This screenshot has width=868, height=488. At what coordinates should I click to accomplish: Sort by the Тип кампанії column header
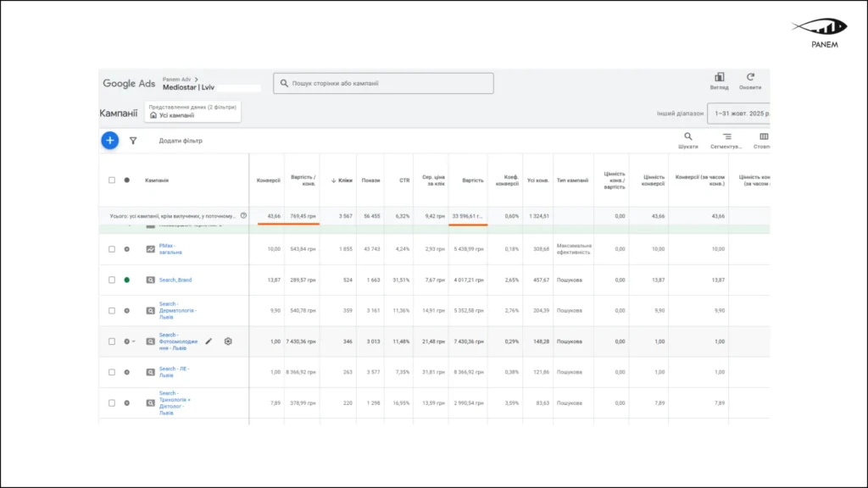pos(572,180)
